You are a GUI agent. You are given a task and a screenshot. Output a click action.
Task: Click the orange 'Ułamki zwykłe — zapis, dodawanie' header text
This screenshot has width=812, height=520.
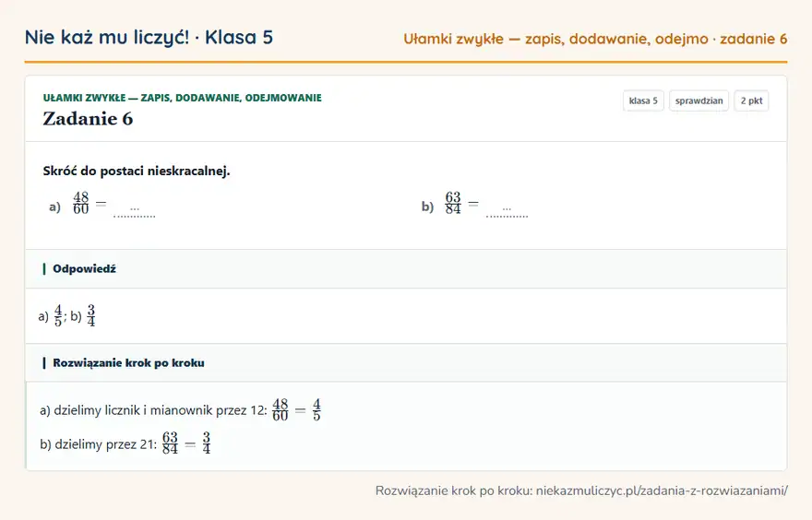(595, 39)
